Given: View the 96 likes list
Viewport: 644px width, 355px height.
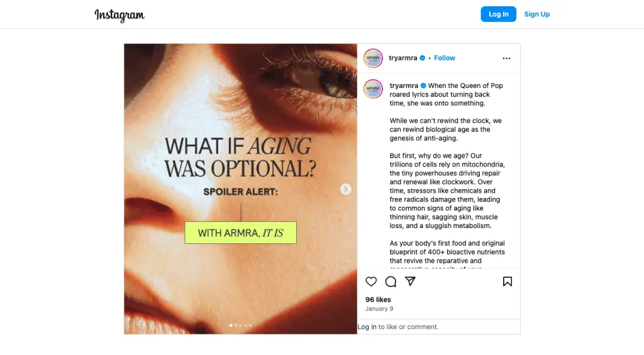Looking at the screenshot, I should (378, 300).
